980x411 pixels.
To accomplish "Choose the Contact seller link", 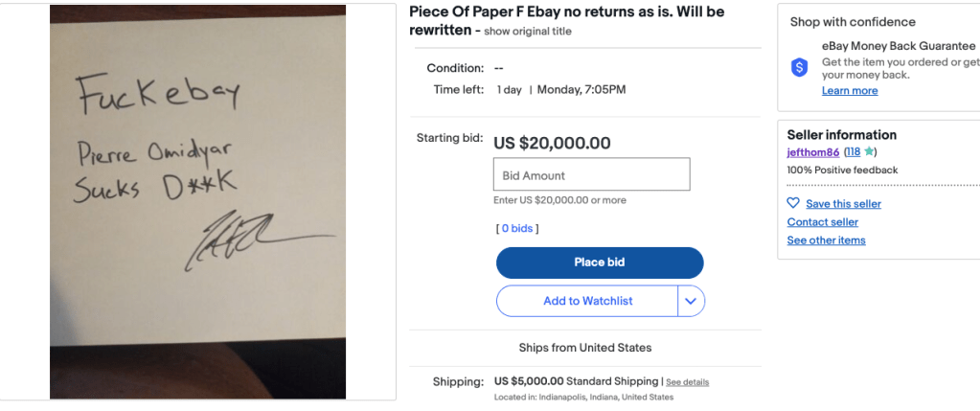I will coord(823,222).
